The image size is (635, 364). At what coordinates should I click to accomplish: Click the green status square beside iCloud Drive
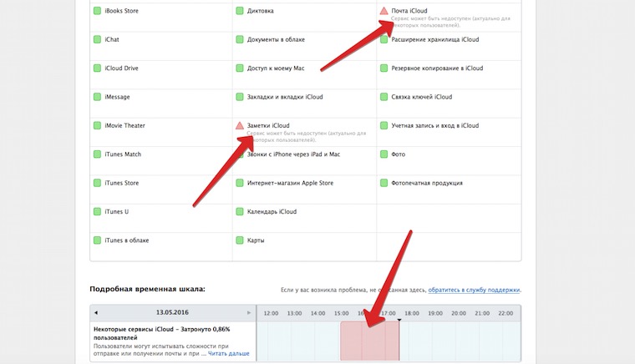click(97, 68)
